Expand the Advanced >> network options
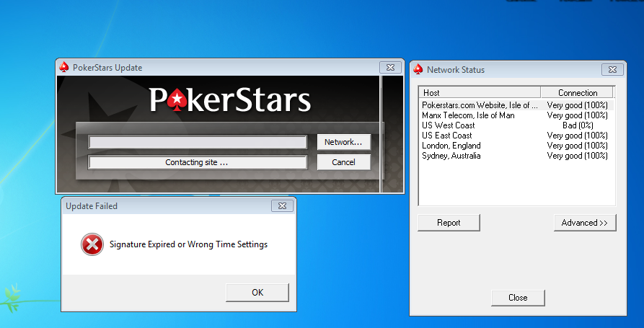 click(x=585, y=223)
